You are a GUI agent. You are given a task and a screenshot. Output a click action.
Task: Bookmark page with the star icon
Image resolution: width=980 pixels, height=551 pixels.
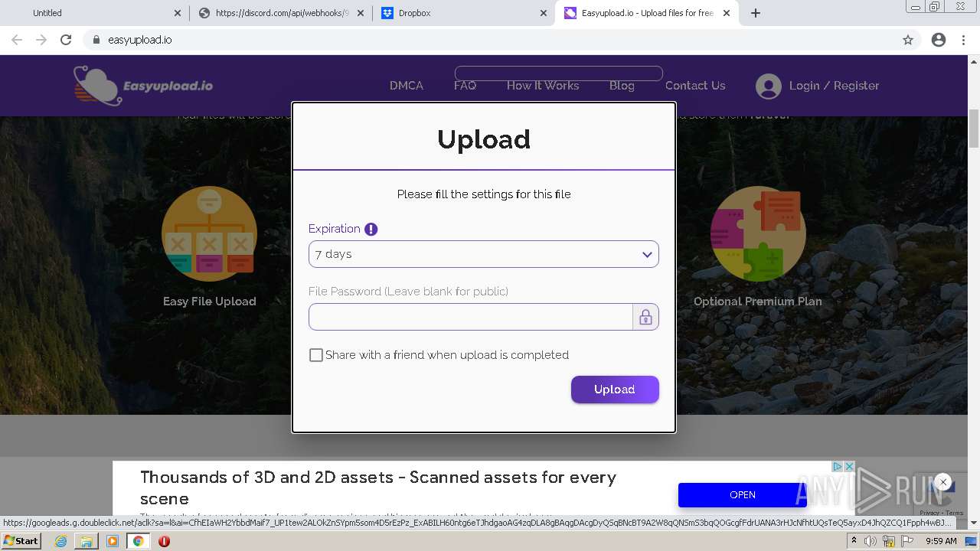pyautogui.click(x=908, y=40)
